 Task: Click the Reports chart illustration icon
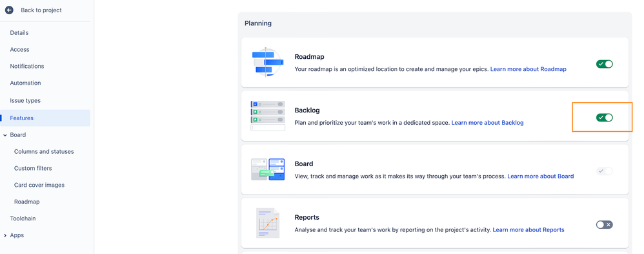click(268, 223)
